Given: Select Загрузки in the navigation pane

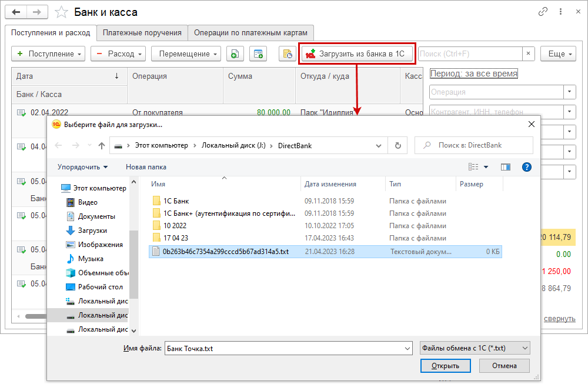Looking at the screenshot, I should tap(92, 231).
